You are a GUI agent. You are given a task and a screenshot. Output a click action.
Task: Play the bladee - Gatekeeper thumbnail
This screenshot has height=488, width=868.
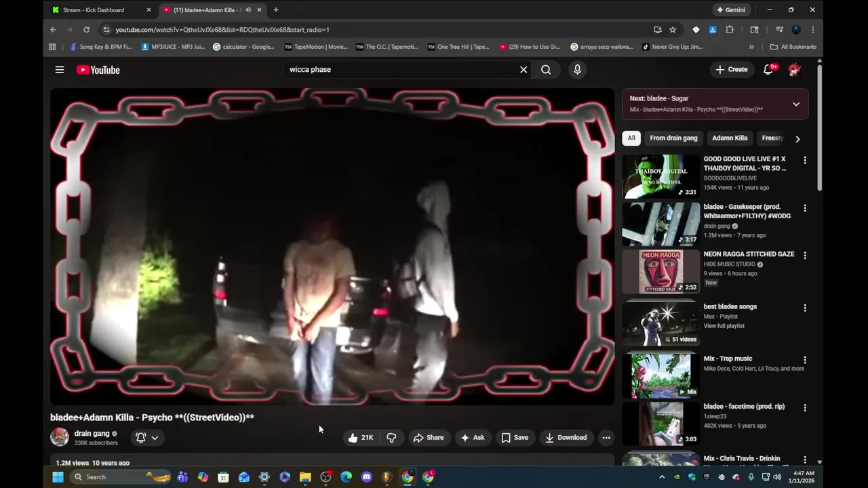point(661,224)
